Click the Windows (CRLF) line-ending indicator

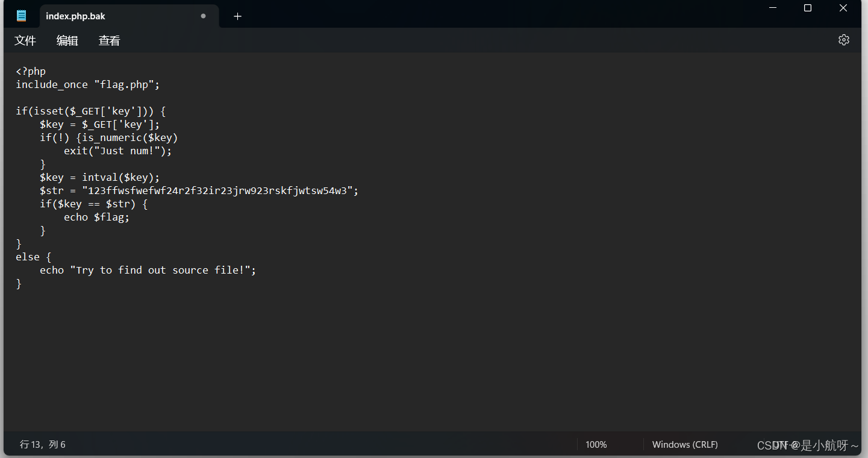[685, 444]
